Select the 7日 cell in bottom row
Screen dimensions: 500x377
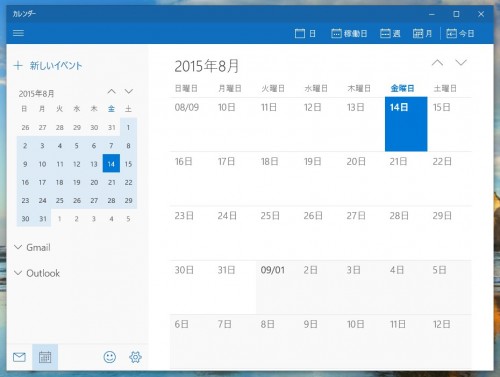pyautogui.click(x=234, y=342)
